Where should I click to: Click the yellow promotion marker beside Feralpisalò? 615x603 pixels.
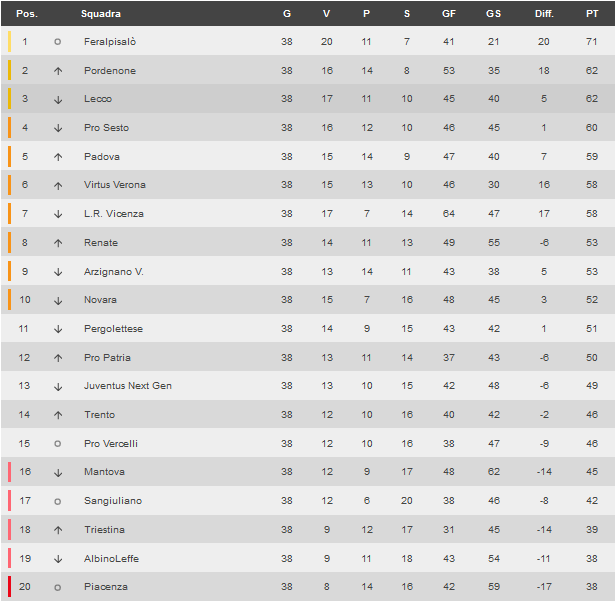pos(9,42)
